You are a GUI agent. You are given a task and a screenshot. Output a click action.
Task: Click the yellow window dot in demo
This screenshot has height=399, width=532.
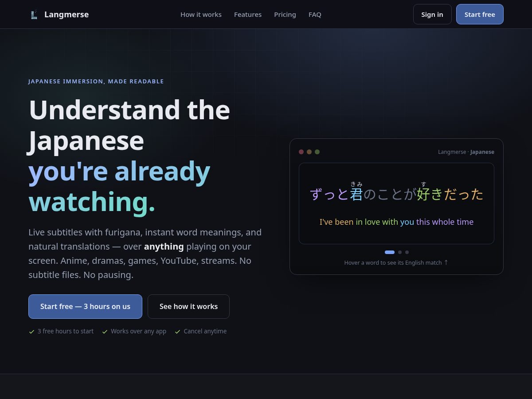(x=309, y=152)
